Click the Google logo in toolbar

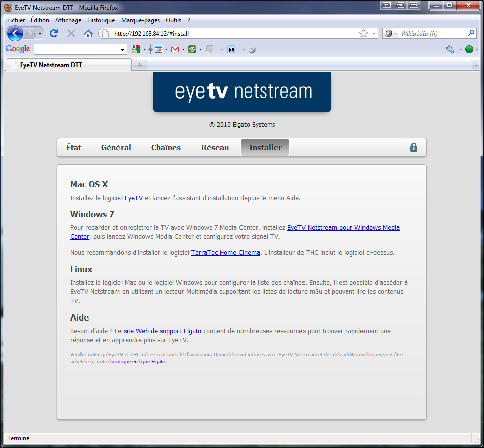coord(18,49)
